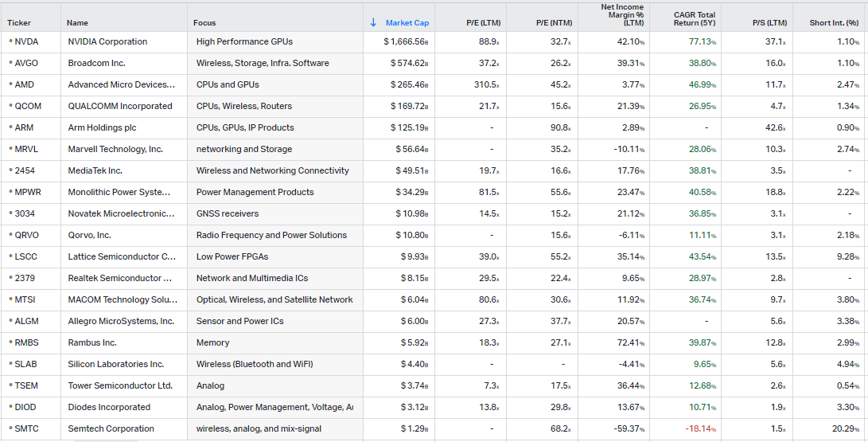This screenshot has width=868, height=442.
Task: Sort by the Name column header
Action: pyautogui.click(x=77, y=23)
